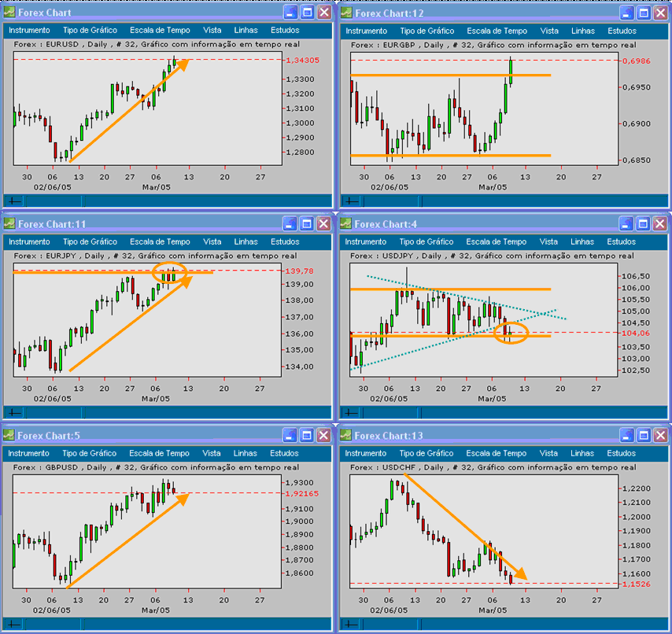Screen dimensions: 672x634
Task: Open the Vista menu in the EURGBP window
Action: pos(548,31)
